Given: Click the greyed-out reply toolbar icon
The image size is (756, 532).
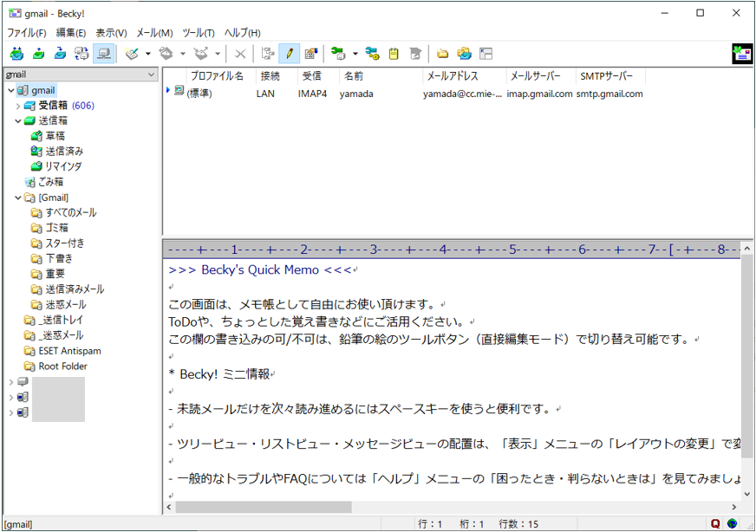Looking at the screenshot, I should pyautogui.click(x=166, y=54).
